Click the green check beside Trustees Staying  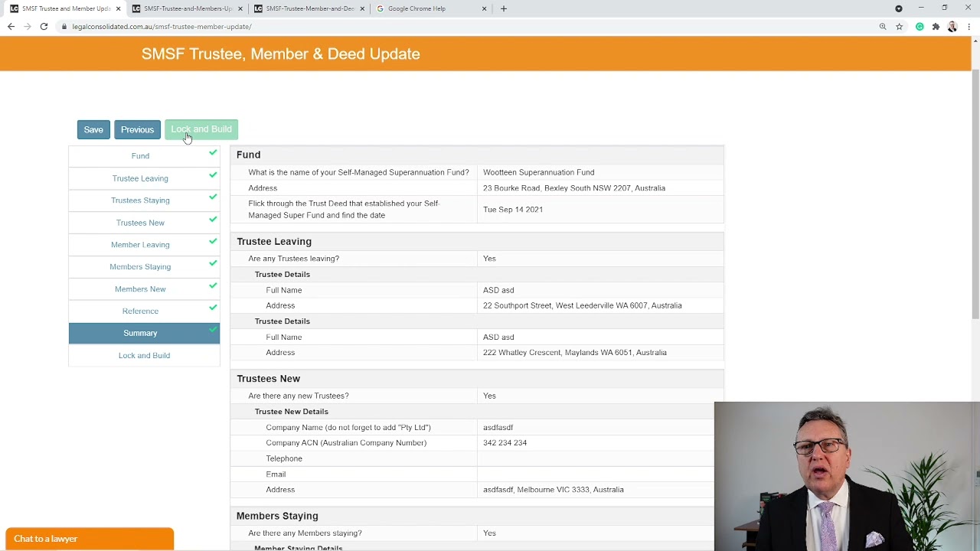(213, 197)
